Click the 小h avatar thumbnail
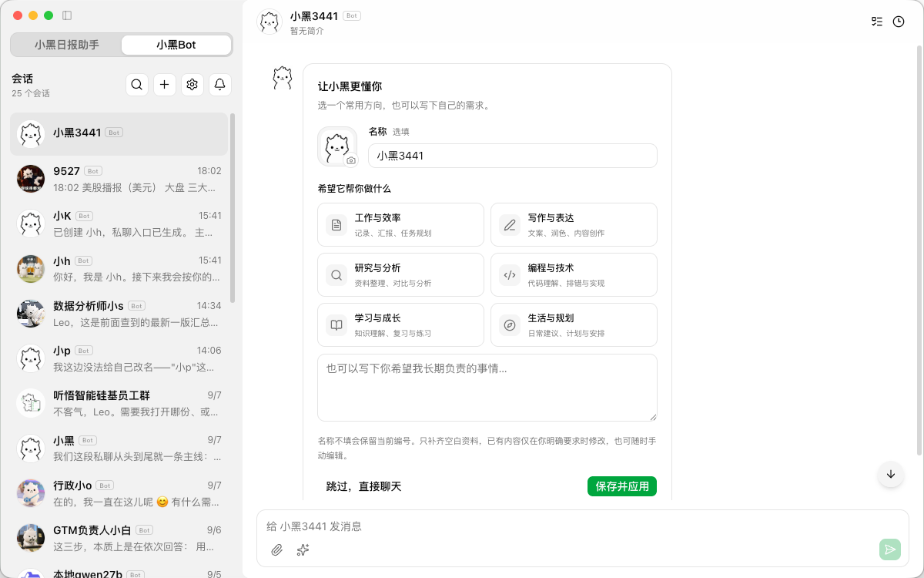The height and width of the screenshot is (578, 924). [31, 268]
